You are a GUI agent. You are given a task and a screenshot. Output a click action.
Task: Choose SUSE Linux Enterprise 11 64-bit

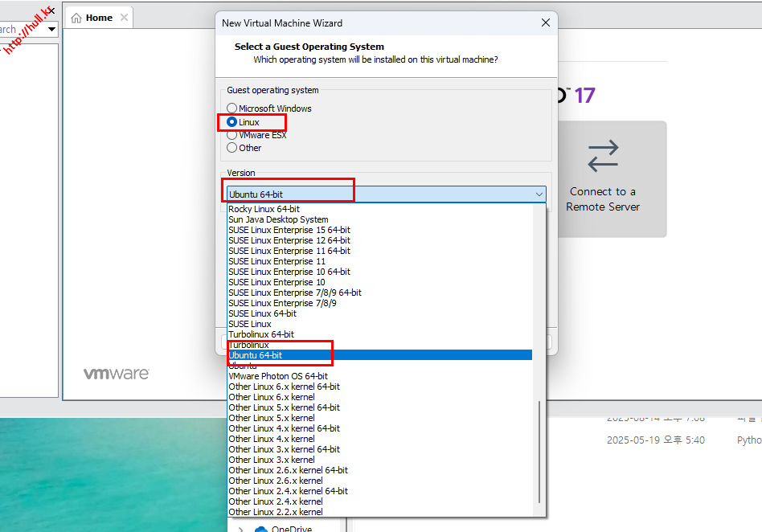point(380,251)
